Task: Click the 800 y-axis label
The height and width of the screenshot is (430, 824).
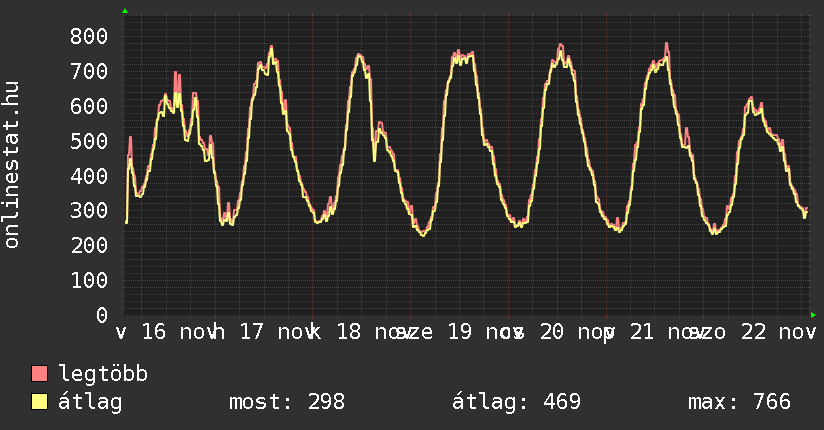Action: [x=88, y=37]
